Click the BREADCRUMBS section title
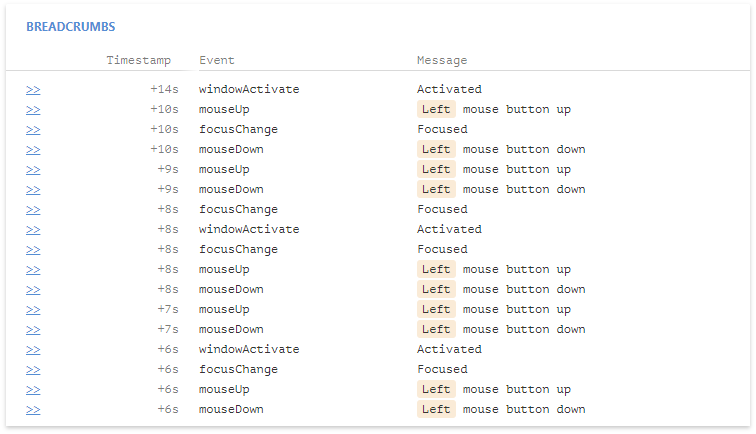 (69, 26)
